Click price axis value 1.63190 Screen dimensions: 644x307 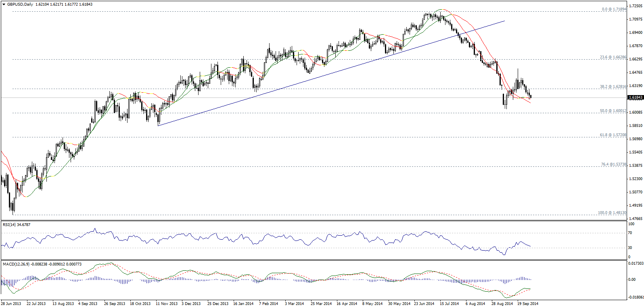636,86
